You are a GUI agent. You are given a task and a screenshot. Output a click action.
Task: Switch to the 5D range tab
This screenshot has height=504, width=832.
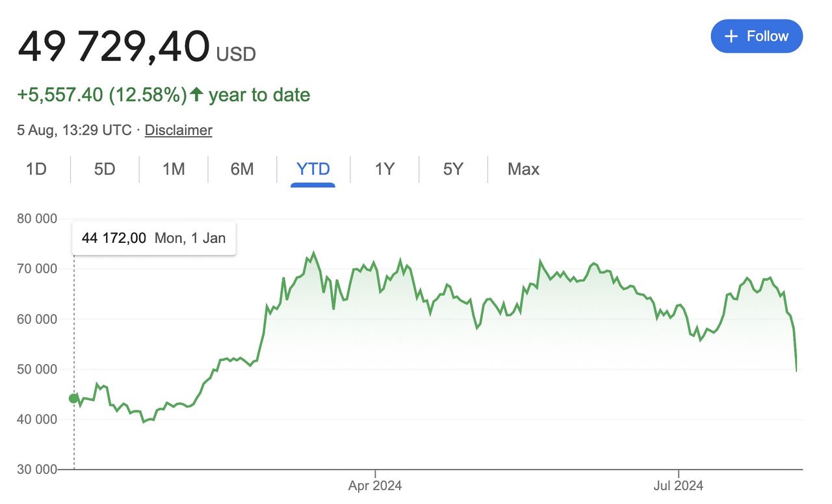pyautogui.click(x=105, y=170)
